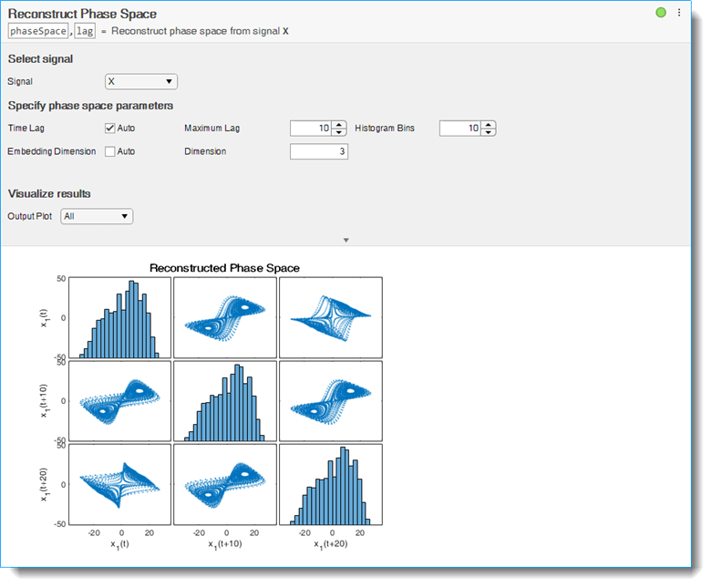712x588 pixels.
Task: Click the phaseSpace output variable box
Action: coord(38,31)
